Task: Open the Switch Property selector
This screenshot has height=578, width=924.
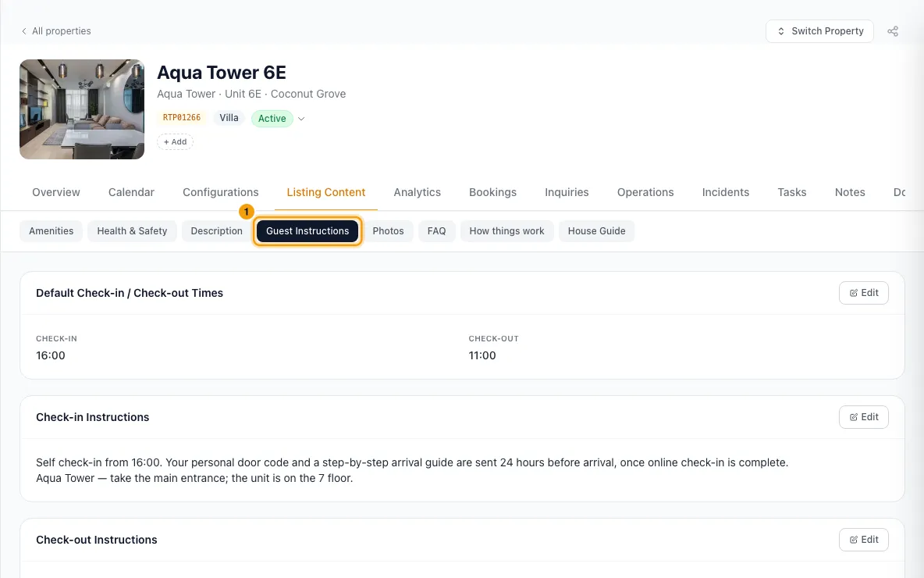Action: coord(819,31)
